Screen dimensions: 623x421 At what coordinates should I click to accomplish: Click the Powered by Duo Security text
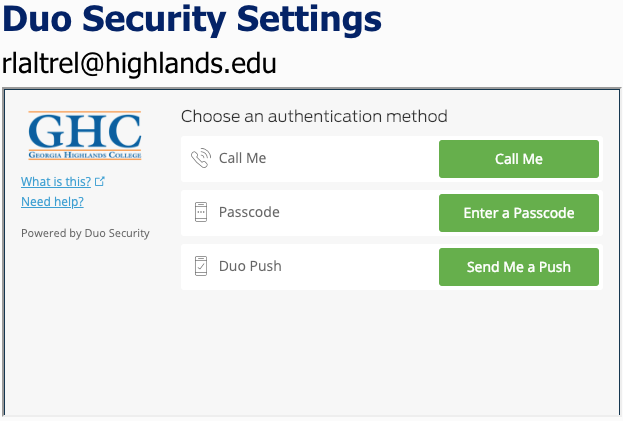tap(85, 233)
